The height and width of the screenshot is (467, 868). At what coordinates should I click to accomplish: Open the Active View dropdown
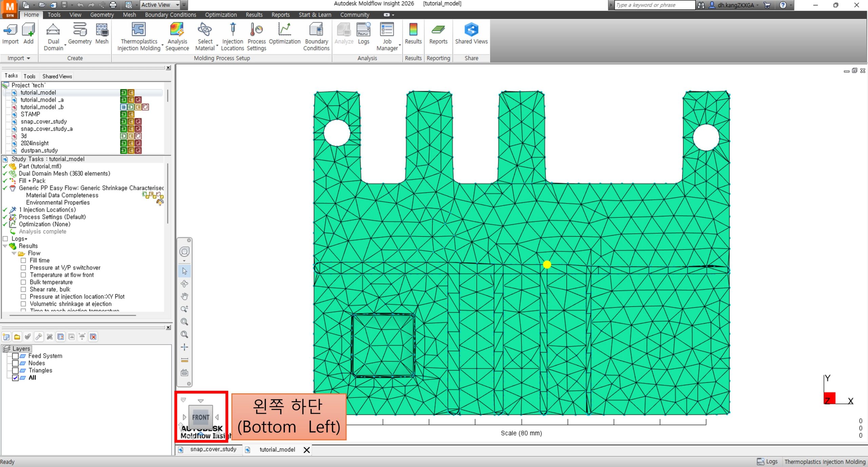pos(160,5)
